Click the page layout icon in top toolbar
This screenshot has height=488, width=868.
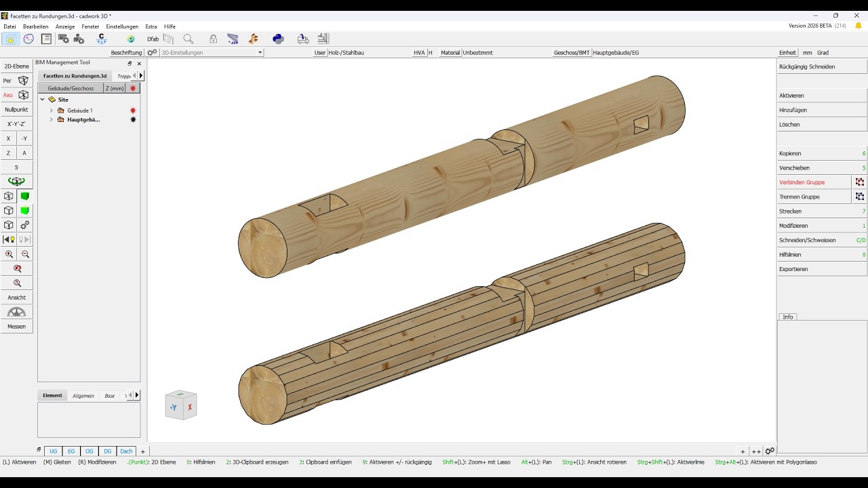tap(46, 39)
